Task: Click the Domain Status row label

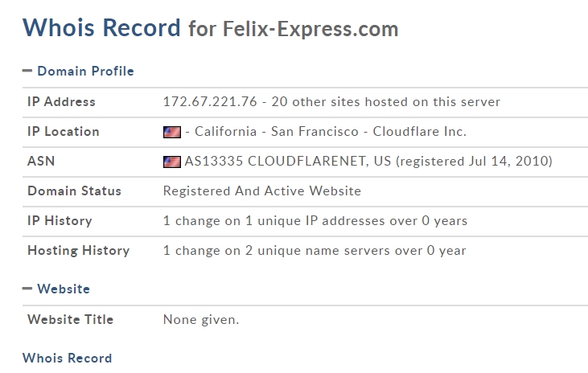Action: [74, 191]
